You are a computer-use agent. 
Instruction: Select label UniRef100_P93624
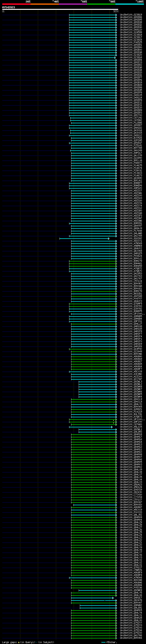click(131, 256)
